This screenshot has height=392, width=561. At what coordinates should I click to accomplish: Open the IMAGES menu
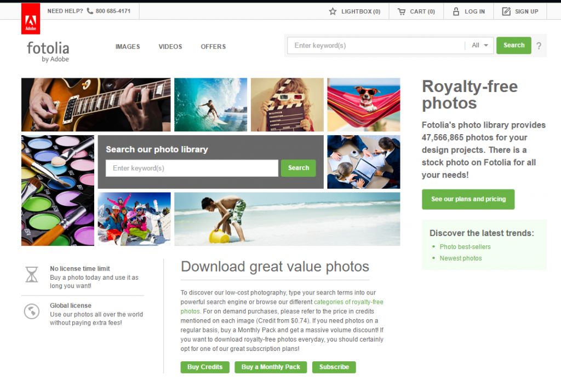tap(128, 47)
